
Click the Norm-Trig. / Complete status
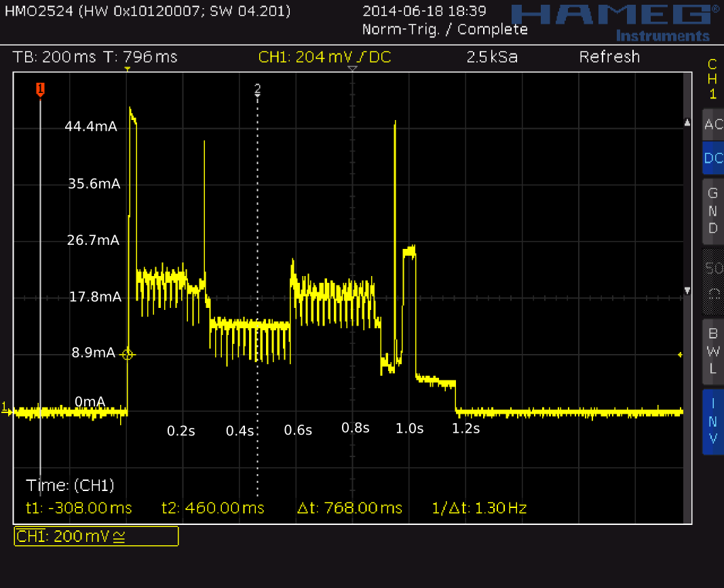tap(444, 30)
